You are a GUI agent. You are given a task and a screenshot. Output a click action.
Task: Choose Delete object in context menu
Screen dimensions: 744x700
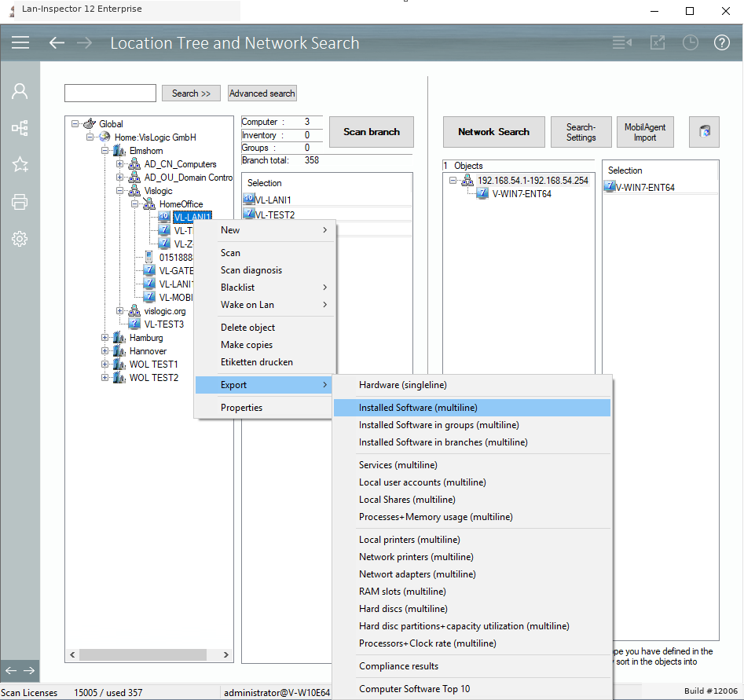click(x=264, y=328)
